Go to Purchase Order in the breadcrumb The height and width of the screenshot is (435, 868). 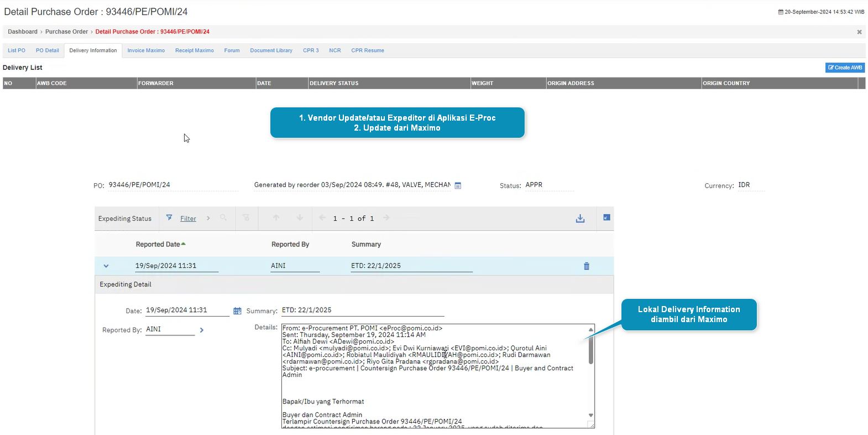[x=66, y=32]
